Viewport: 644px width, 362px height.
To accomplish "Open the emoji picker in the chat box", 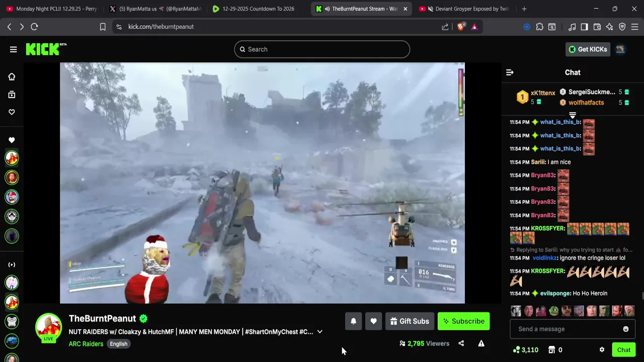I will (x=626, y=329).
